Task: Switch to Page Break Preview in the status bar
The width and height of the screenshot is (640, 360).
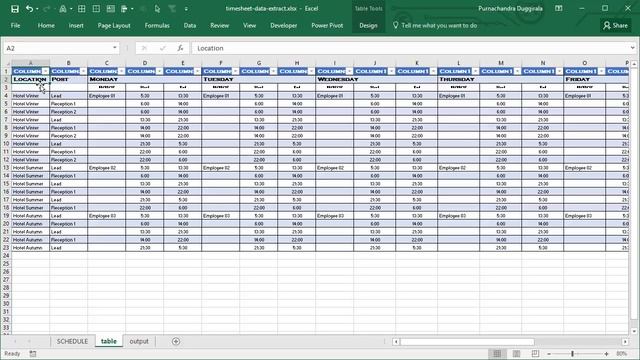Action: click(x=535, y=353)
